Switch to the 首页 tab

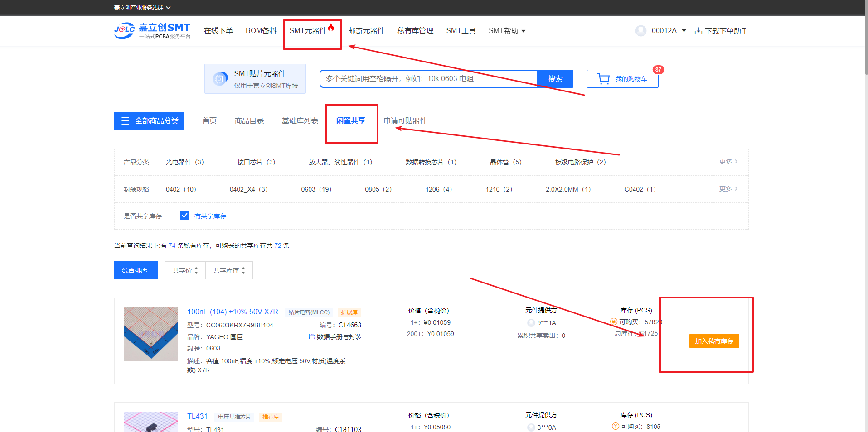[x=209, y=121]
